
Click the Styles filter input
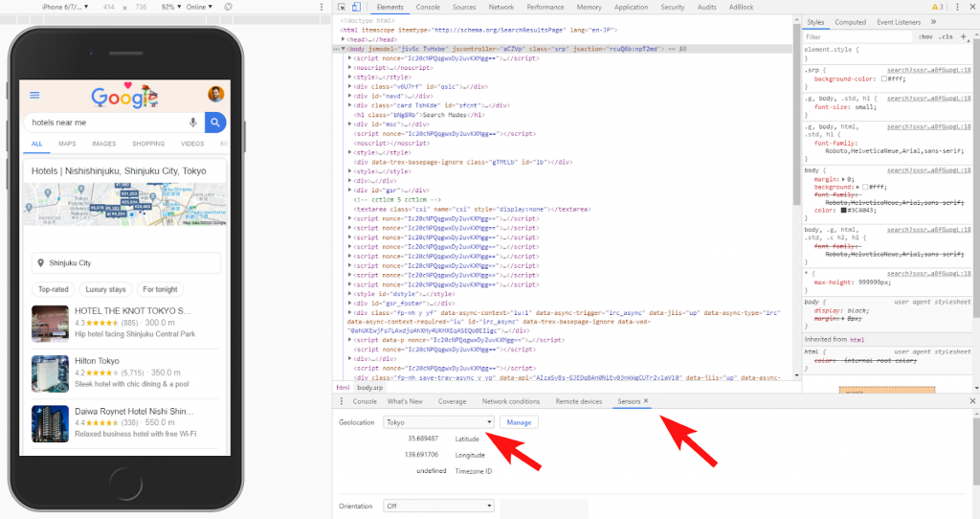858,37
